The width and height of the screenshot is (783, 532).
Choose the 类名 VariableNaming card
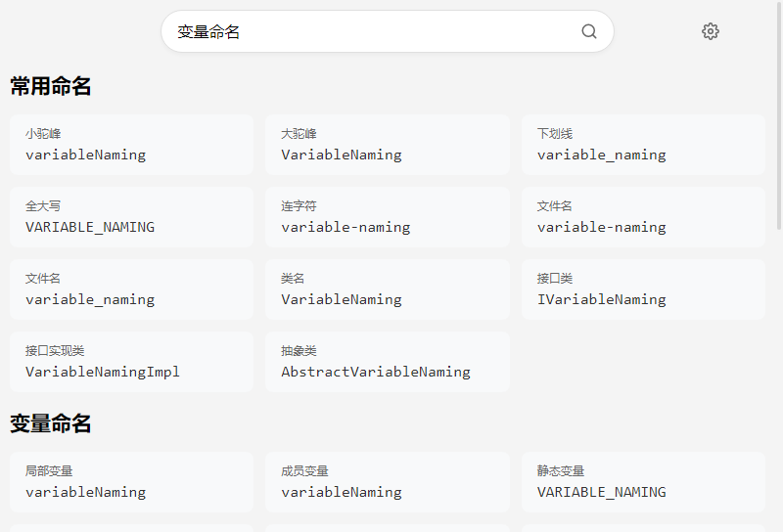coord(387,289)
